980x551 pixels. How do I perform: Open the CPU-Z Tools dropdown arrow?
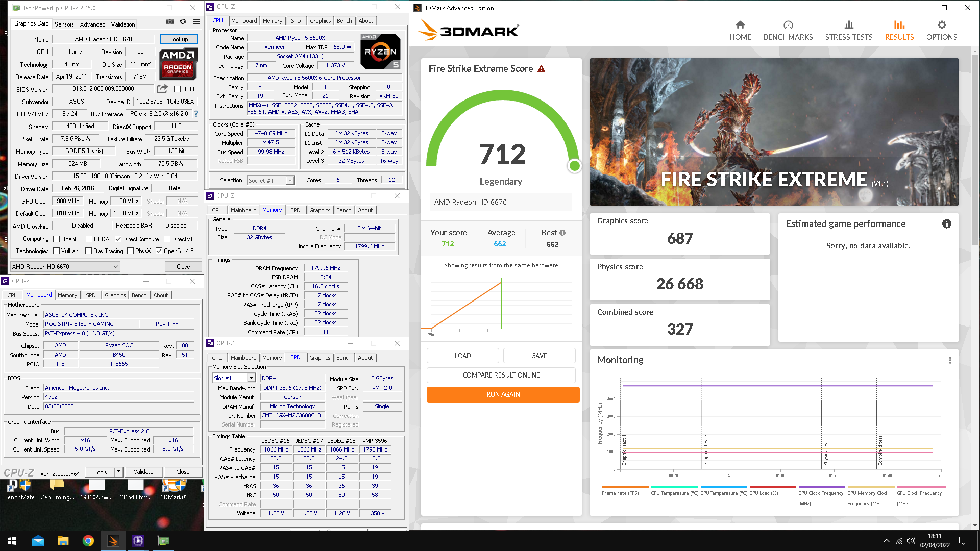pyautogui.click(x=118, y=472)
